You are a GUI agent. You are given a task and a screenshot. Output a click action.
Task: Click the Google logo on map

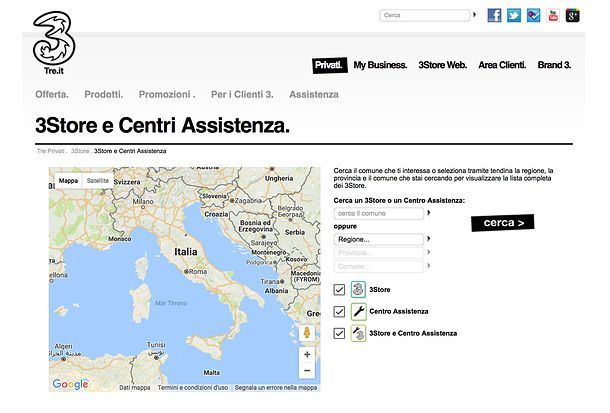tap(70, 384)
